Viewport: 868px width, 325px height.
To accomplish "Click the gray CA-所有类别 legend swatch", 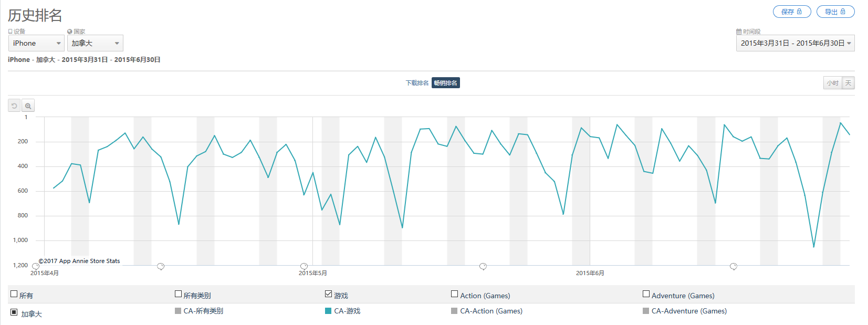I will point(178,311).
